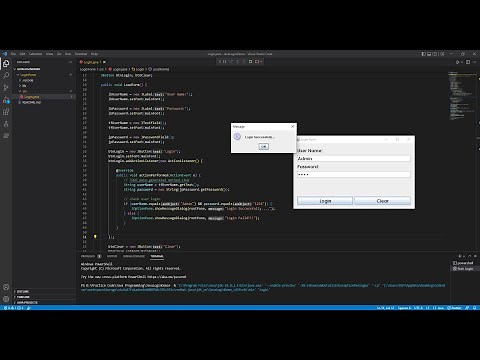This screenshot has width=480, height=360.
Task: Open the Edit menu
Action: 22,54
